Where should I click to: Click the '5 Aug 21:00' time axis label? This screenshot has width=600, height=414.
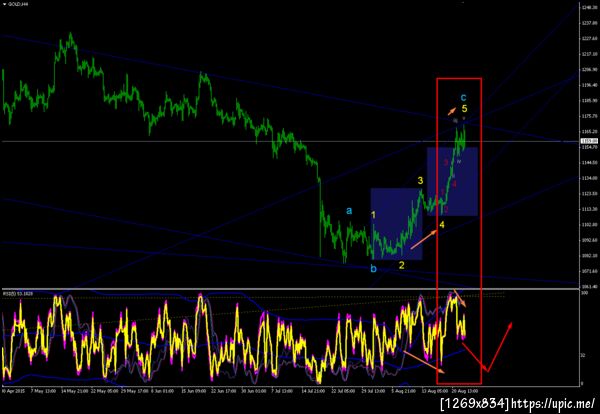[x=403, y=391]
